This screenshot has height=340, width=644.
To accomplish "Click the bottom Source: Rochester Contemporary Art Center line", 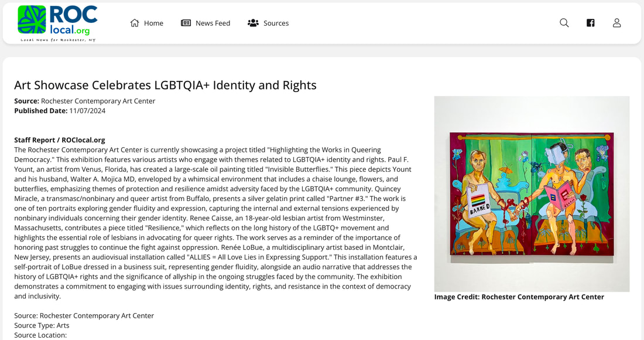I will [x=84, y=316].
